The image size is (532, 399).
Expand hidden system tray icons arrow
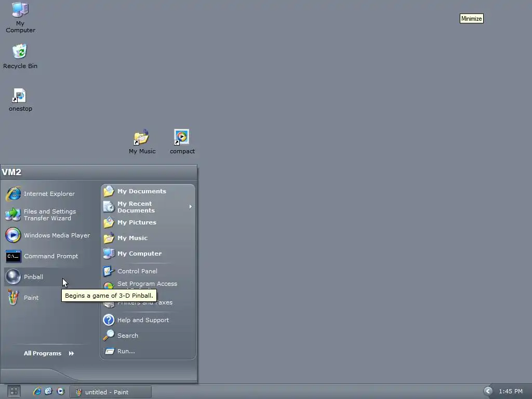click(488, 392)
